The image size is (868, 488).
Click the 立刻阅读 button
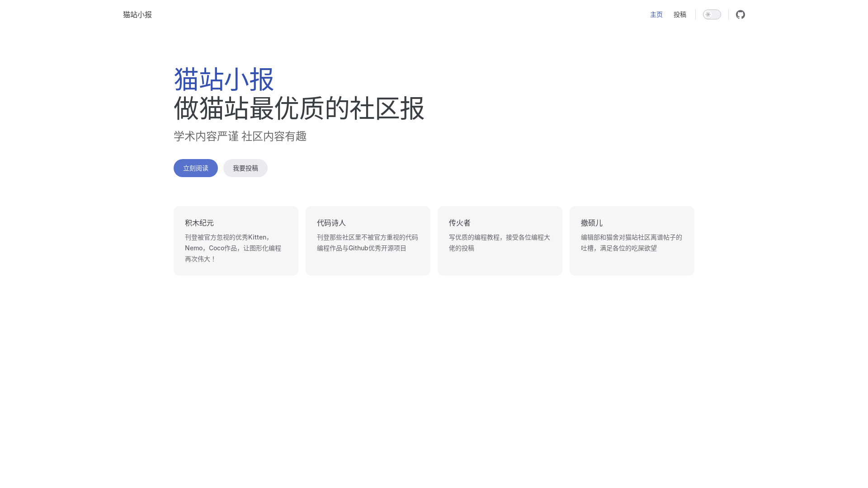196,168
